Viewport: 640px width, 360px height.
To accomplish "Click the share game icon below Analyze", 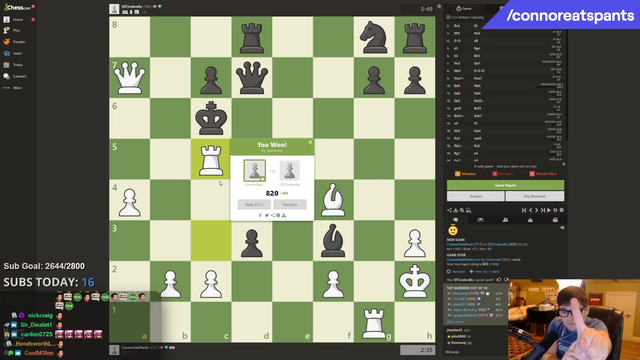I will [x=449, y=210].
